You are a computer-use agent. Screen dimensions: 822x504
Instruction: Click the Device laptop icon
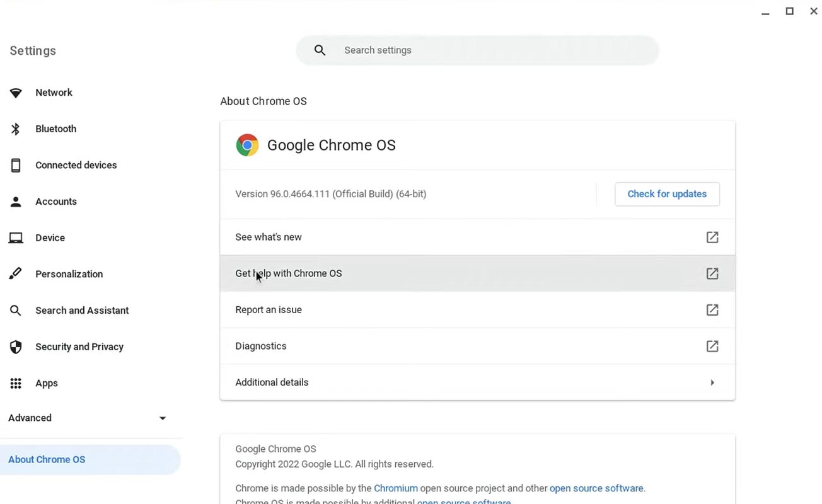16,238
